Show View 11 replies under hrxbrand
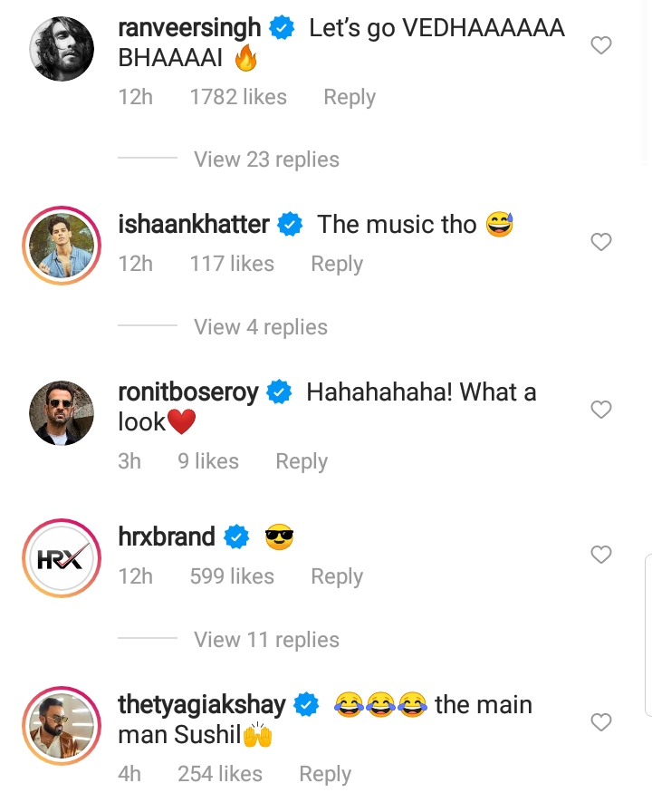The image size is (652, 812). tap(266, 640)
